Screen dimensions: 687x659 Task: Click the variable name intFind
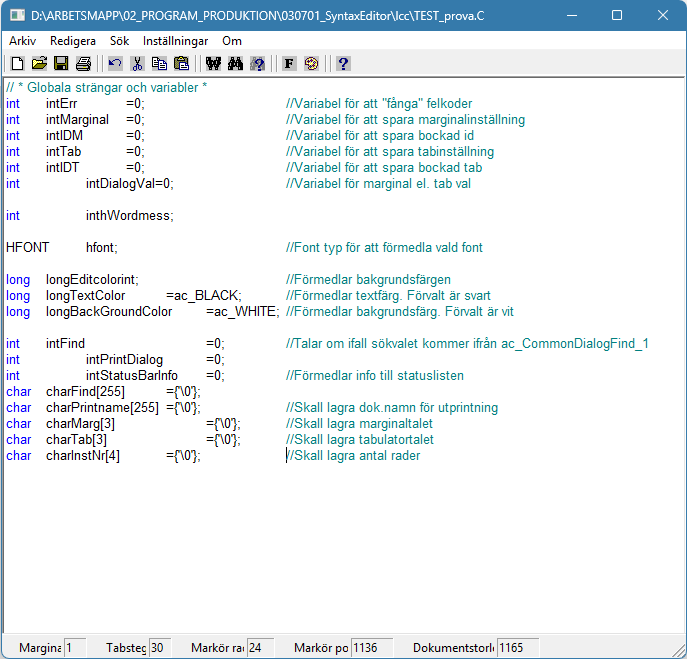click(65, 344)
